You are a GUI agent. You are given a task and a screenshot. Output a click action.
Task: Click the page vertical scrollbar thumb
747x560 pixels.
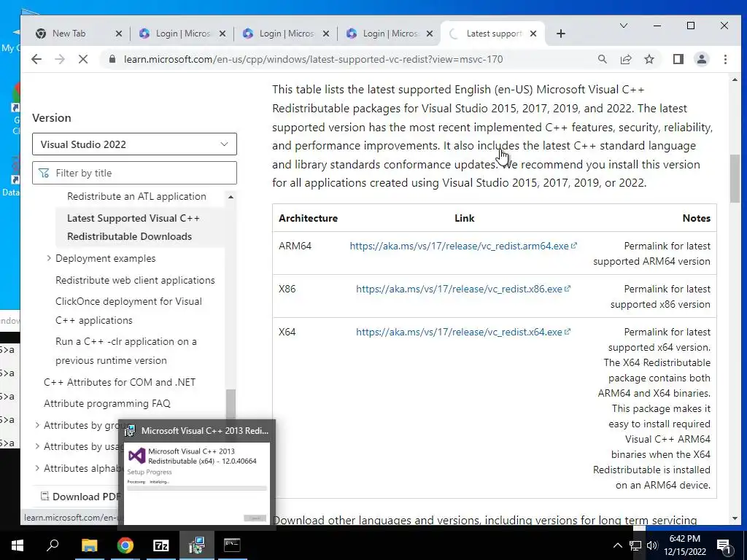pos(735,178)
